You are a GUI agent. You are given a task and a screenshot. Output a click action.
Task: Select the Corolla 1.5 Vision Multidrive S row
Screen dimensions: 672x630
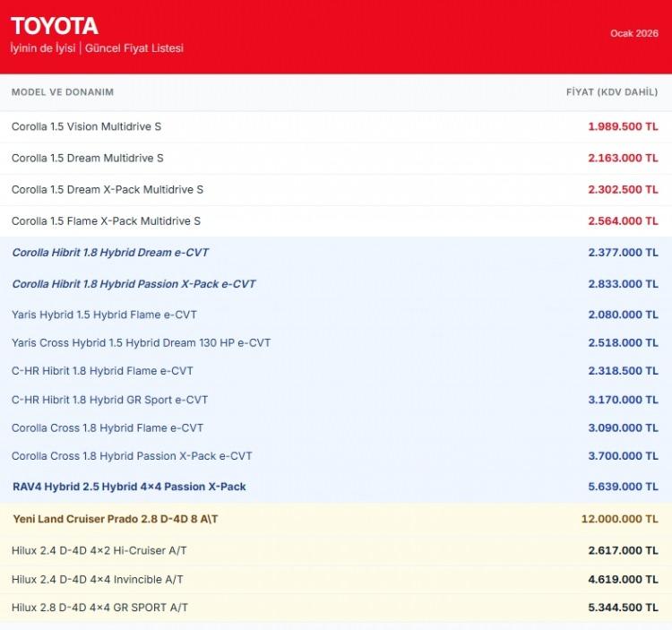tap(336, 127)
